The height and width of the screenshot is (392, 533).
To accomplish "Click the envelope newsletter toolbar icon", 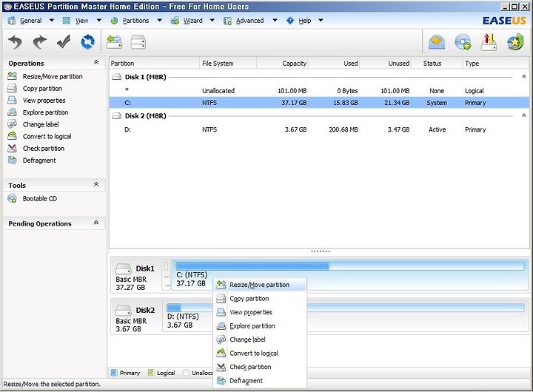I will coord(437,42).
